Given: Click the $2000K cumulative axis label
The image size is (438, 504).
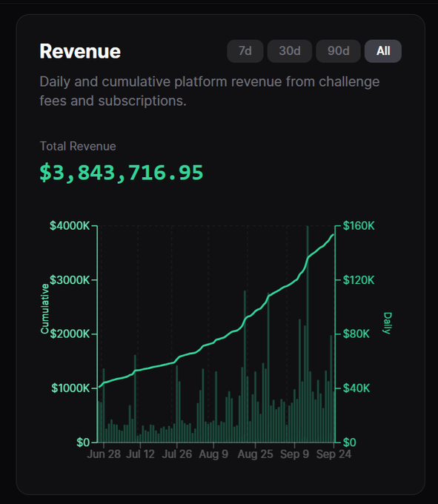Looking at the screenshot, I should coord(70,334).
